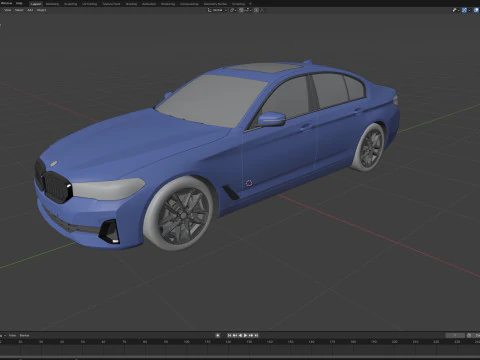Select the car's headlight
The height and width of the screenshot is (360, 480).
click(x=108, y=188)
